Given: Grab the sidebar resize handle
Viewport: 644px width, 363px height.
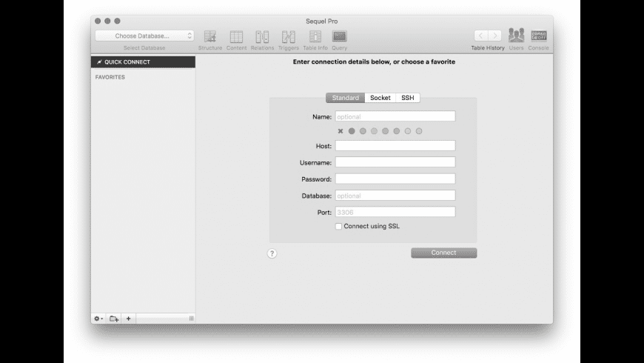Looking at the screenshot, I should [192, 319].
